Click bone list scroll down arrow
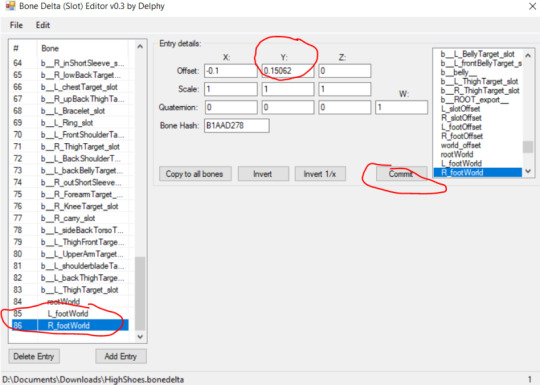Image resolution: width=540 pixels, height=385 pixels. pyautogui.click(x=140, y=336)
